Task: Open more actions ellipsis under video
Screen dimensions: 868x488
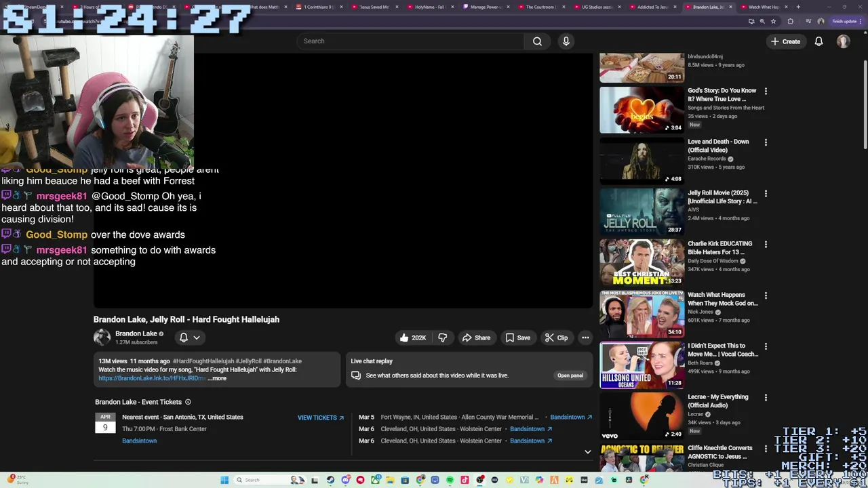Action: click(x=585, y=338)
